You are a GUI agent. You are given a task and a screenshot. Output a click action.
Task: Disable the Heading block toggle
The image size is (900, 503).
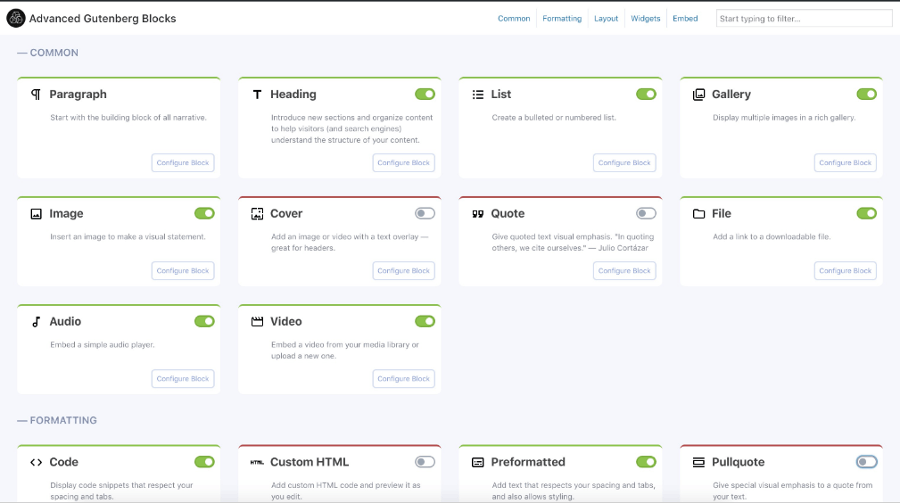tap(425, 94)
